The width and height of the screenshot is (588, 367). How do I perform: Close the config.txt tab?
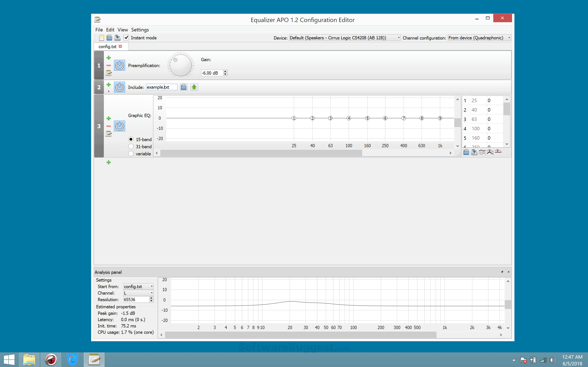pos(121,46)
